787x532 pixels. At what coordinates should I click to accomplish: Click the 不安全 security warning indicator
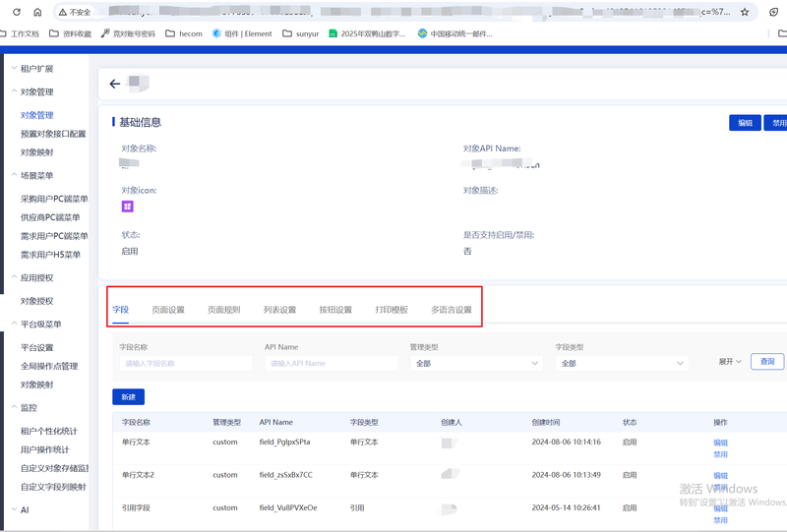pos(75,12)
